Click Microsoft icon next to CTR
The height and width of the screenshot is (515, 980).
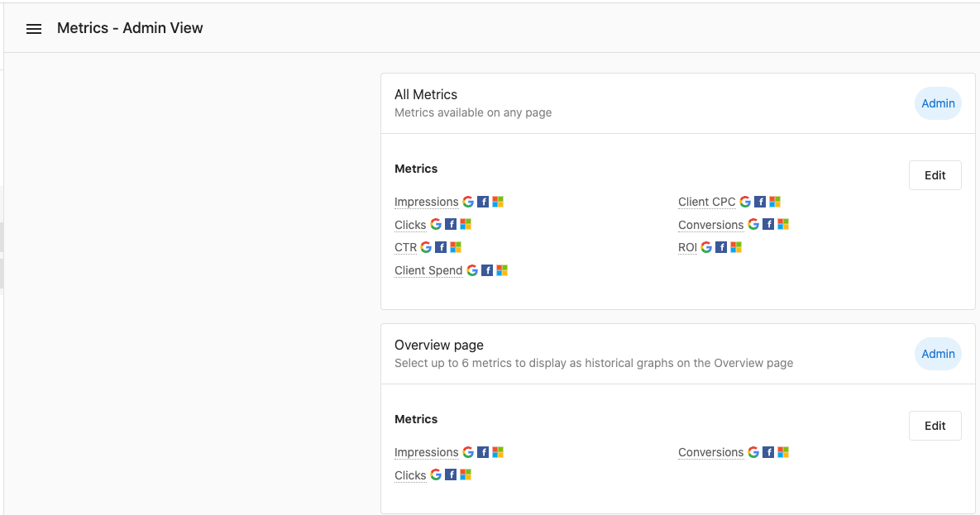coord(456,247)
